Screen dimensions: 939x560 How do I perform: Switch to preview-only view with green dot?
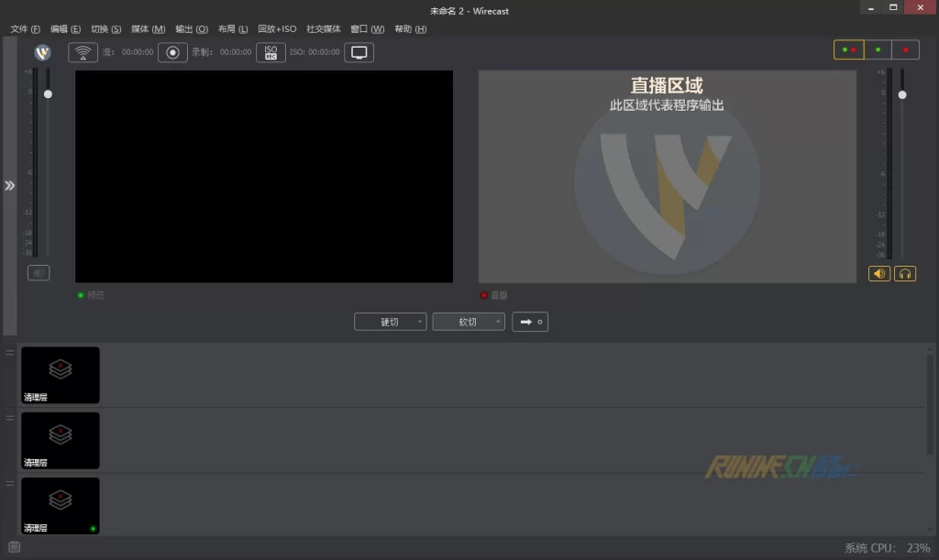(878, 49)
